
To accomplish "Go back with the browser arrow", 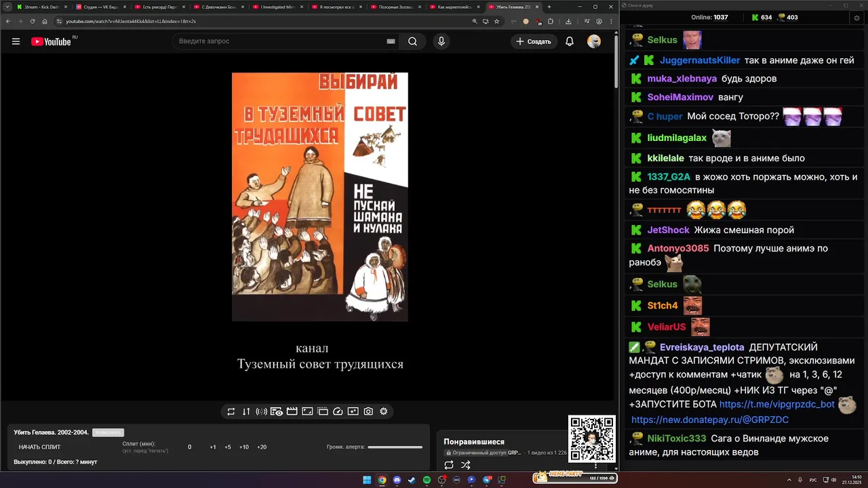I will pos(7,21).
